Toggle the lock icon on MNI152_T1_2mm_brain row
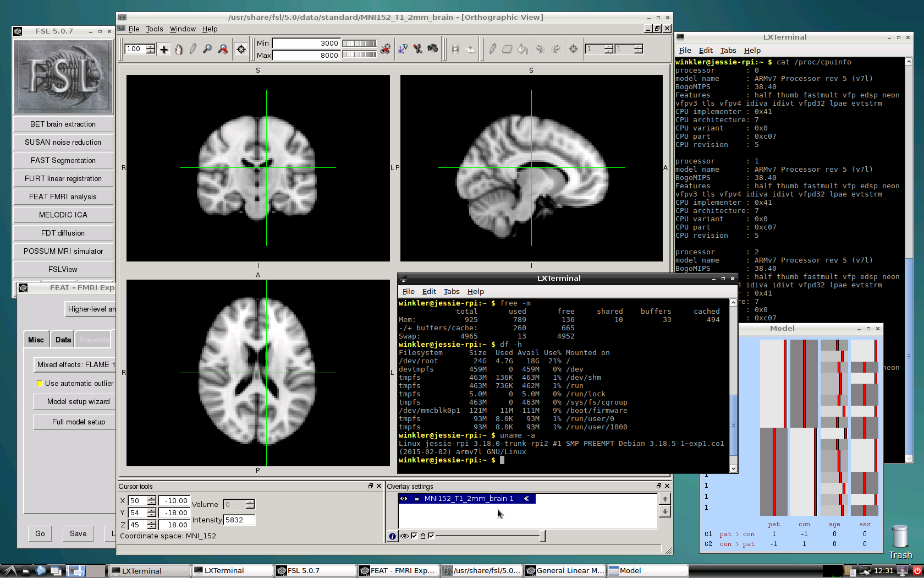 417,499
